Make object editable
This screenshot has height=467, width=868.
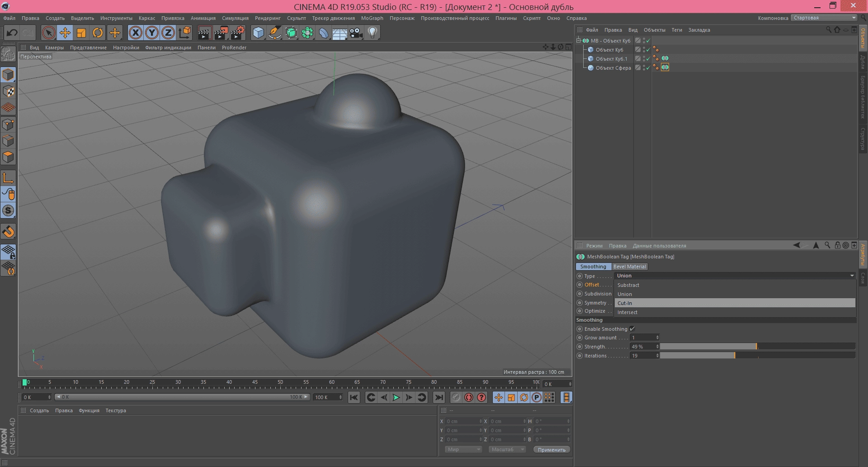coord(8,55)
